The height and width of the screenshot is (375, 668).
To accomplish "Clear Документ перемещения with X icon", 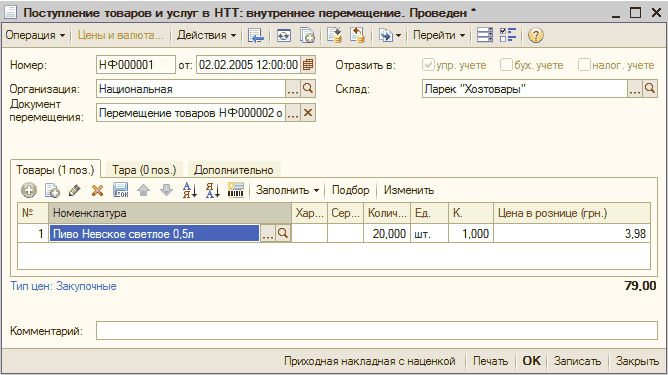I will click(308, 113).
